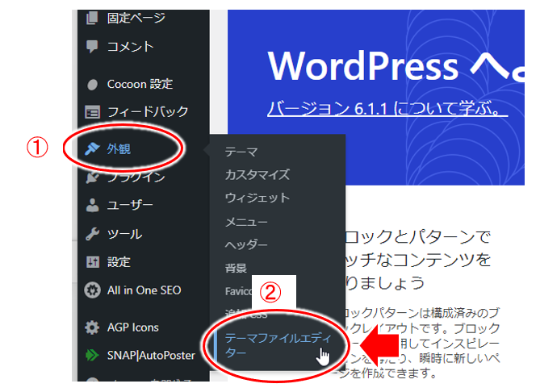This screenshot has height=392, width=540.
Task: Click the プラグイン plug icon
Action: (92, 177)
